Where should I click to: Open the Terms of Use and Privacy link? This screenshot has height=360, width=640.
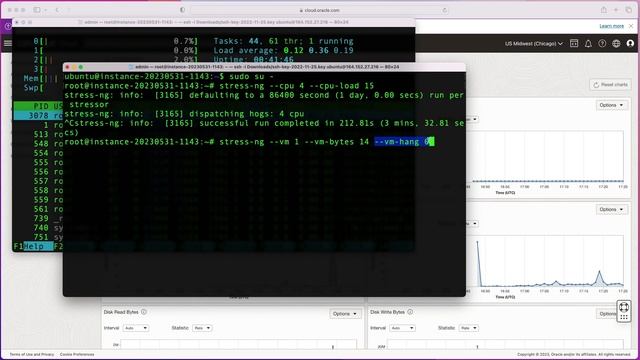(32, 354)
